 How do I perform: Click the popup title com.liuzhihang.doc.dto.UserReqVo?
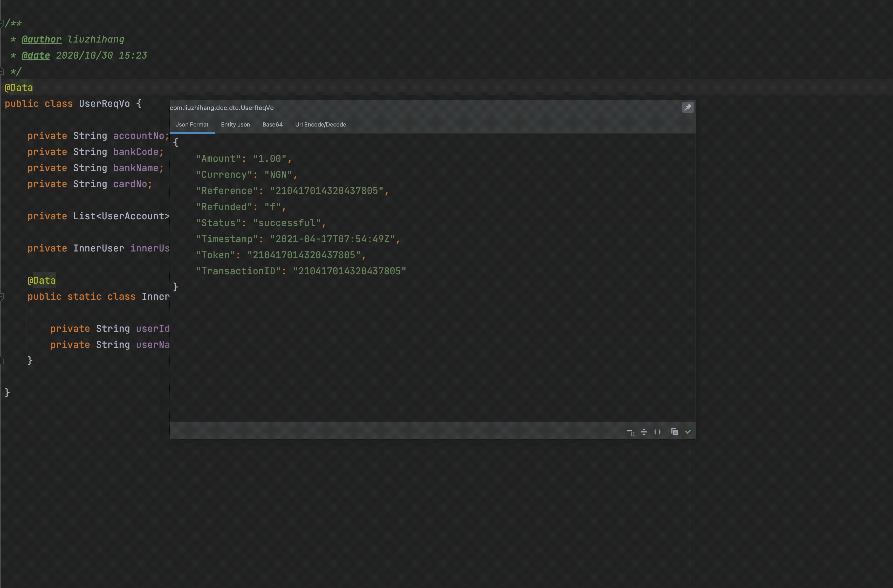coord(221,108)
